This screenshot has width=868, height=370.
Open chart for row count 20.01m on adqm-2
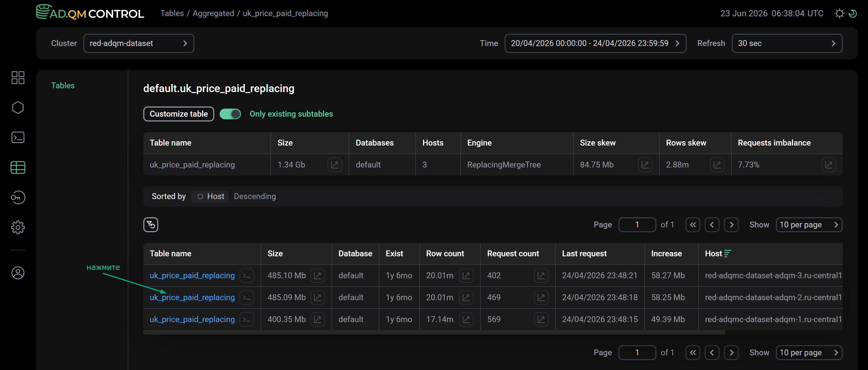466,297
